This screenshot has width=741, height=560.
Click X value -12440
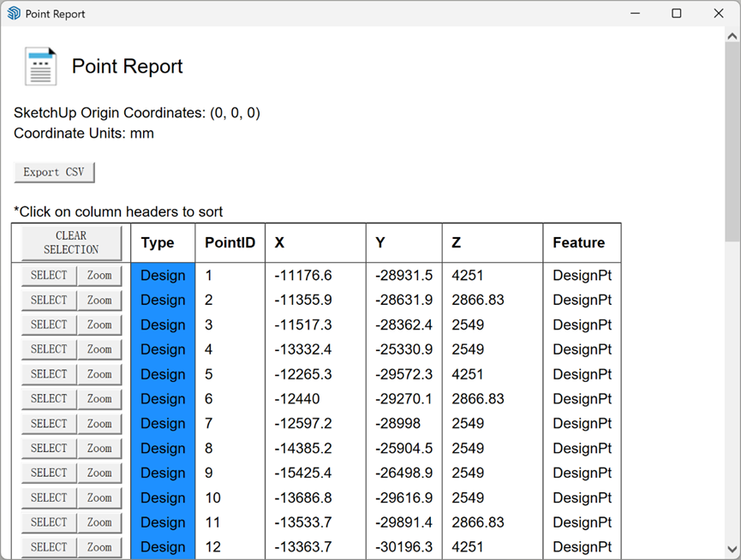[x=296, y=399]
